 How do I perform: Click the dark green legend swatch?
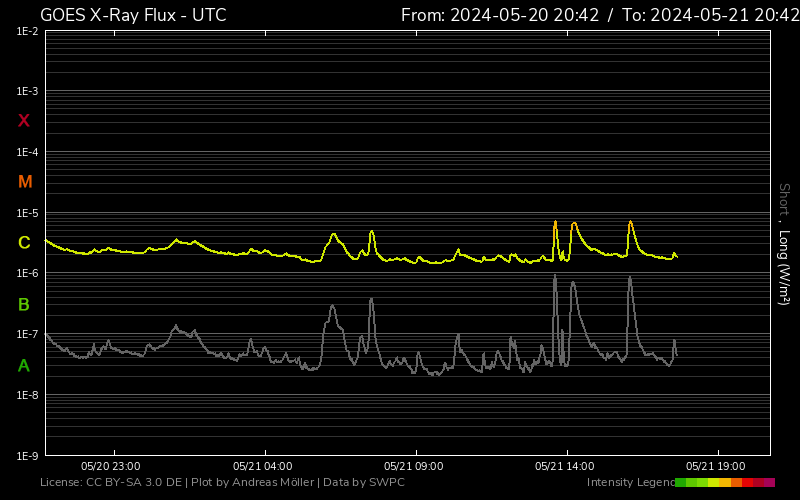point(680,483)
